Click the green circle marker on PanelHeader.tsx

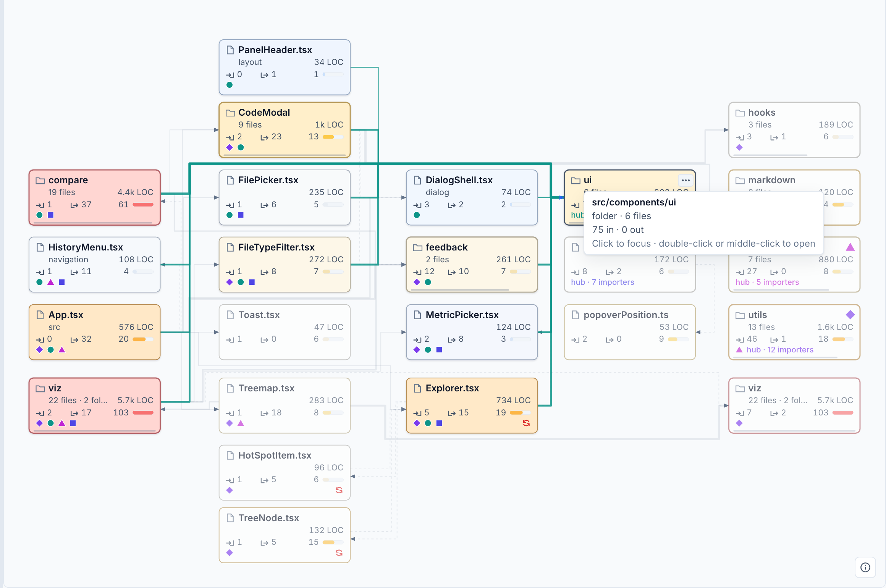point(230,85)
